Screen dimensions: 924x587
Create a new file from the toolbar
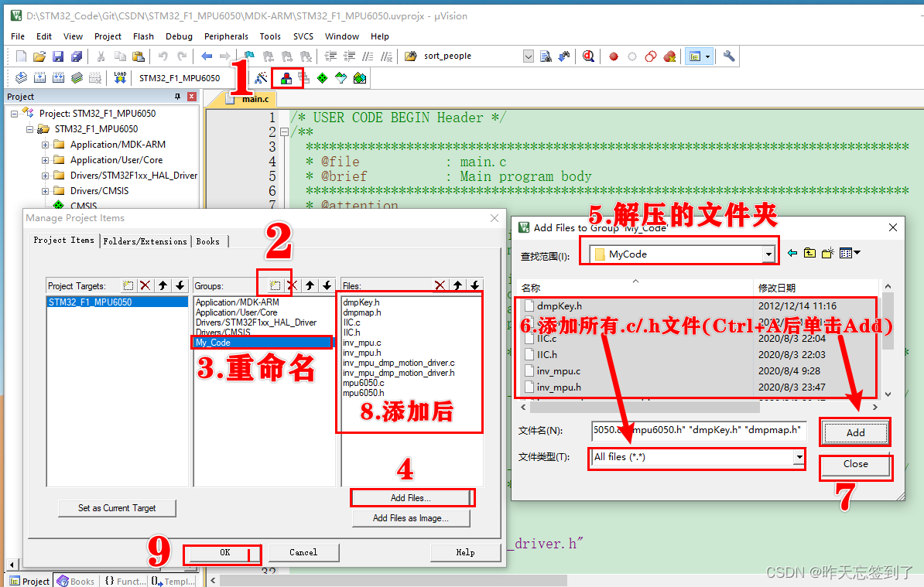(21, 56)
